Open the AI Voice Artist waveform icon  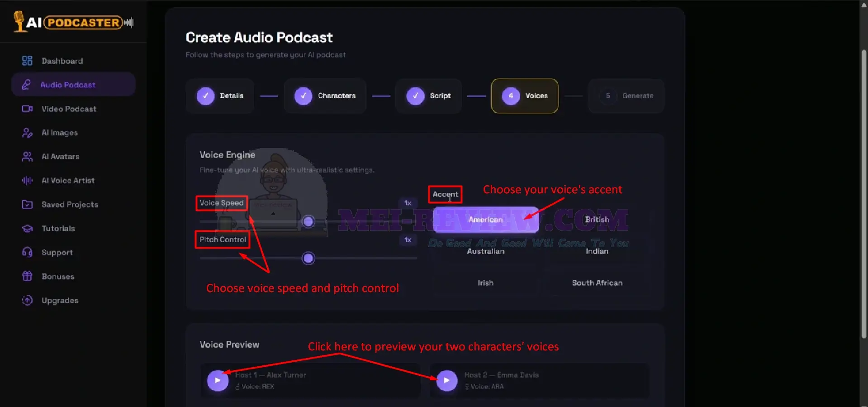(27, 181)
